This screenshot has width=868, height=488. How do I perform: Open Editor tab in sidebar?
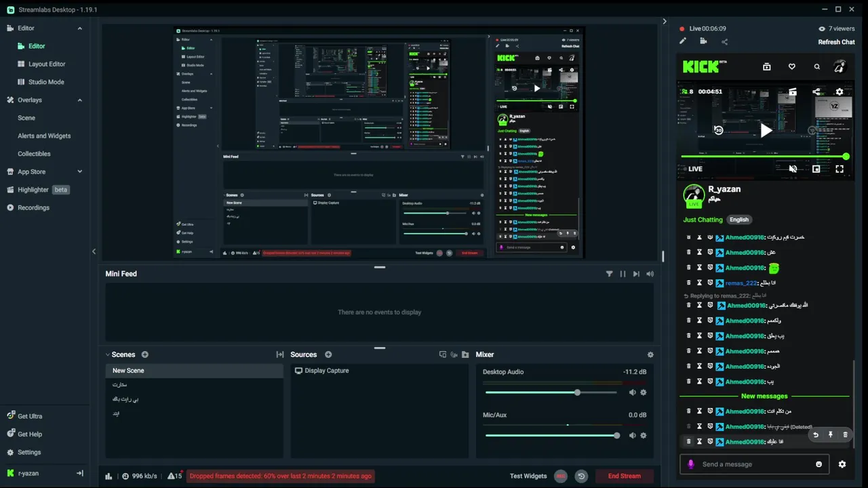click(x=37, y=46)
